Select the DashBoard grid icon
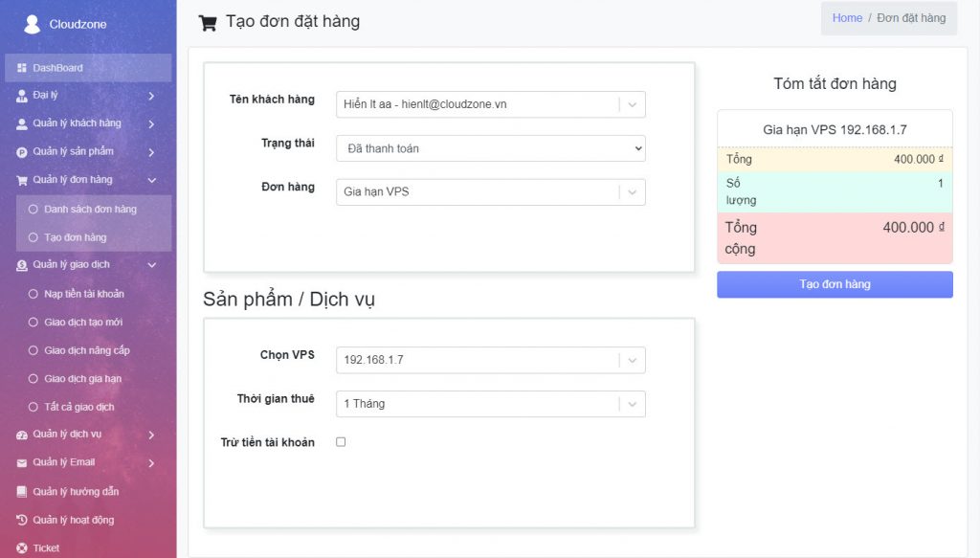The height and width of the screenshot is (558, 980). 23,67
